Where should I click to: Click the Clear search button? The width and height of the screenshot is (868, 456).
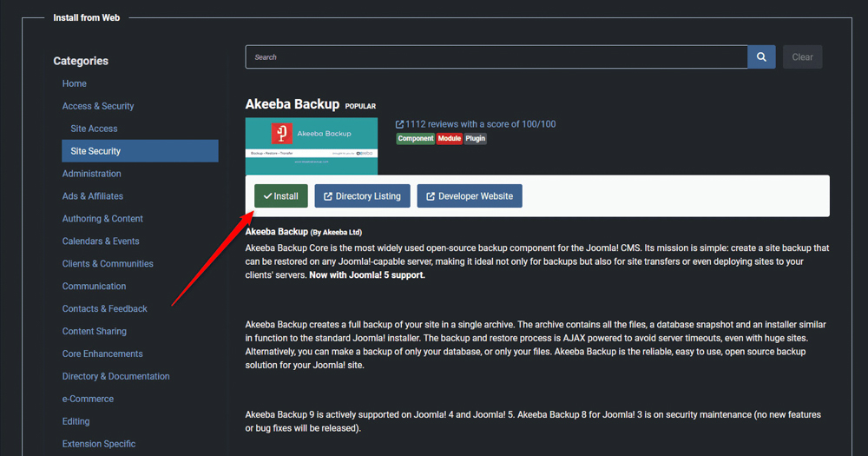pos(802,57)
